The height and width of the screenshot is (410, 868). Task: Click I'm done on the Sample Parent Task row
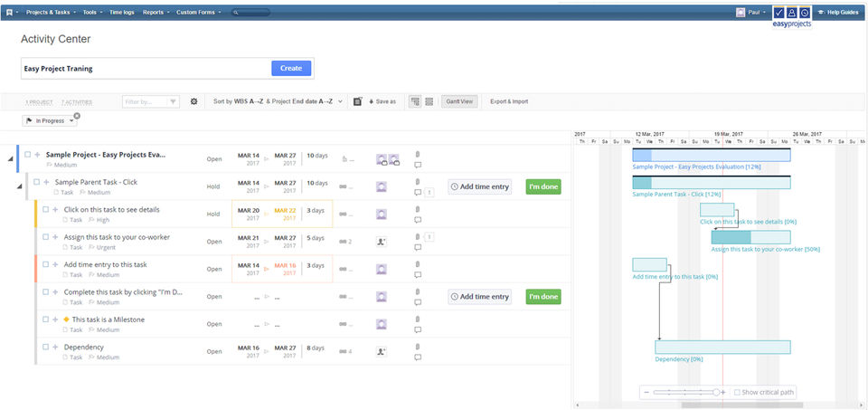point(543,186)
